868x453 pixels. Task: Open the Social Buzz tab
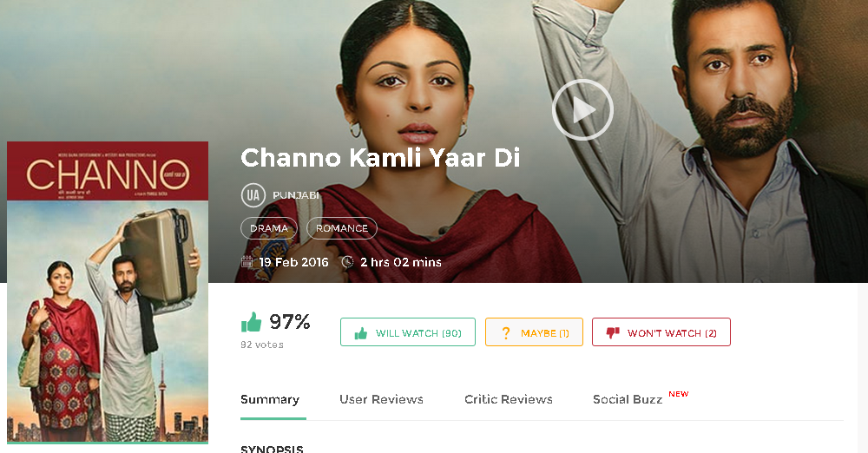coord(628,399)
